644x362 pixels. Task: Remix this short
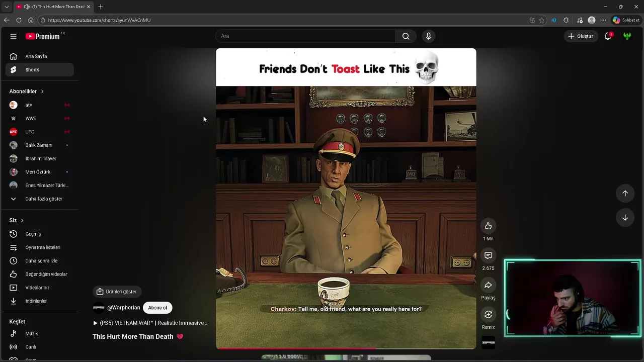click(x=488, y=315)
